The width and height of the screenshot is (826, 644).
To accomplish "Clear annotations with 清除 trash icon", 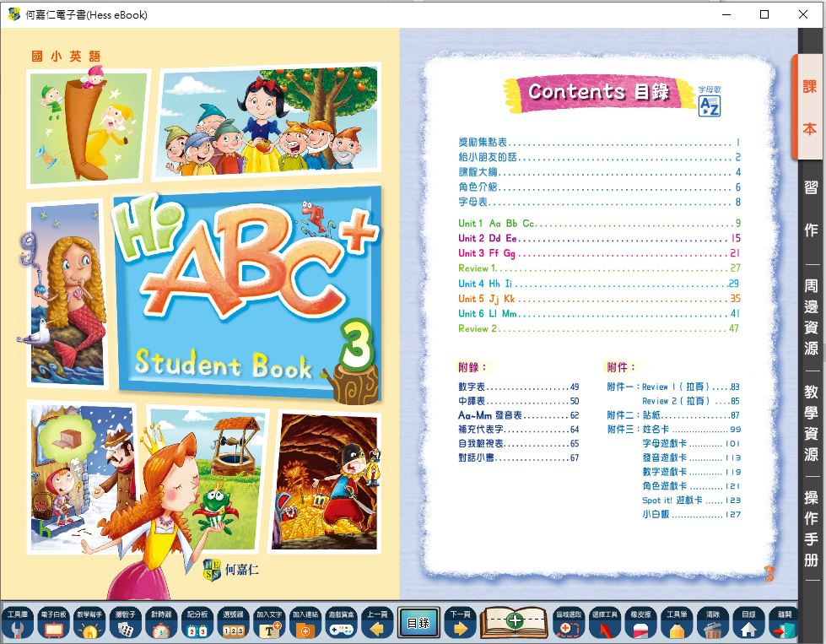I will (x=713, y=623).
